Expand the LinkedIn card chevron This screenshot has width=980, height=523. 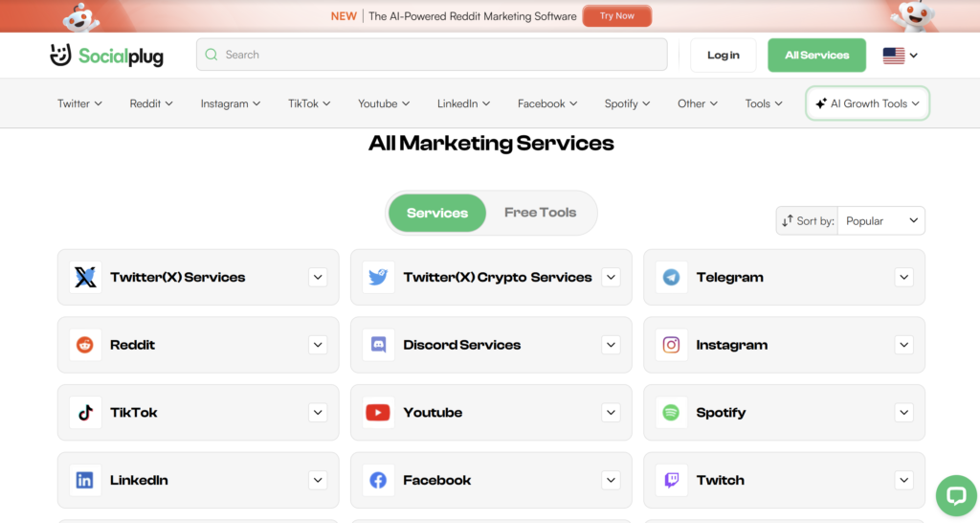click(x=318, y=480)
